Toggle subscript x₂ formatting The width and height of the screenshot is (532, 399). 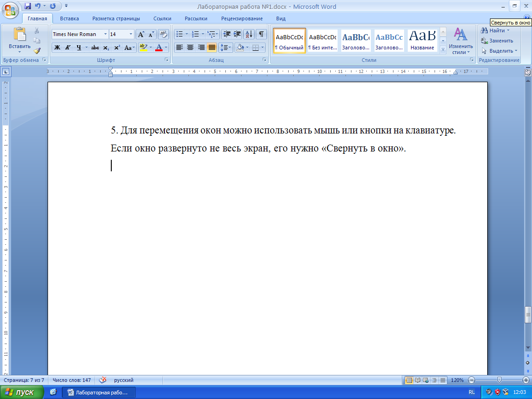(x=106, y=48)
